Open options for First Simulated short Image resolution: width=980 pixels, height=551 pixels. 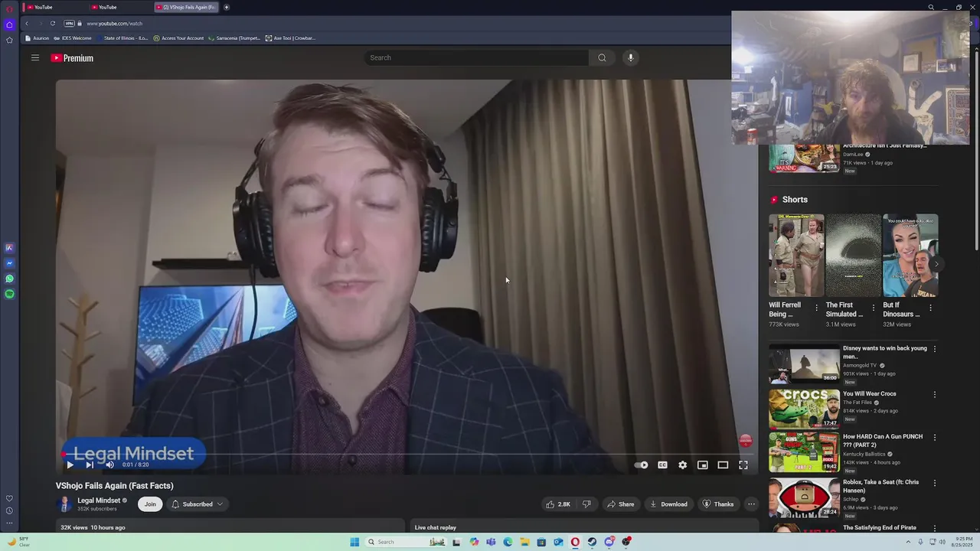click(x=873, y=308)
